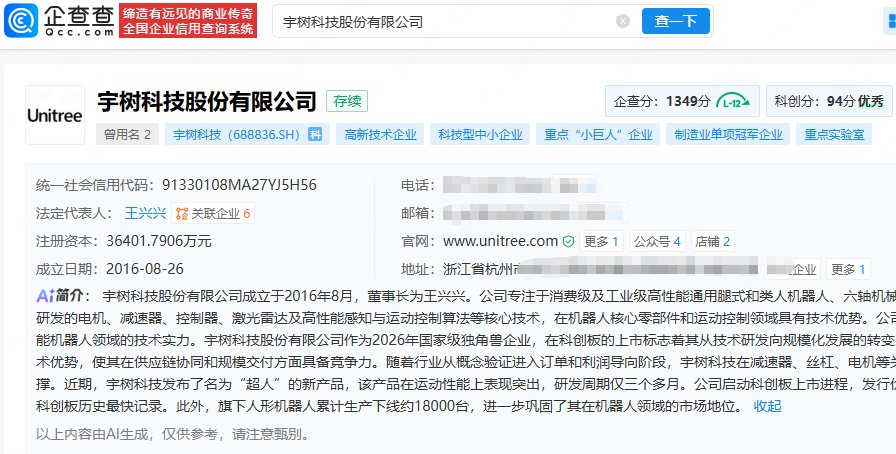This screenshot has height=454, width=896.
Task: Select the 高新技术企业 tag
Action: [380, 134]
